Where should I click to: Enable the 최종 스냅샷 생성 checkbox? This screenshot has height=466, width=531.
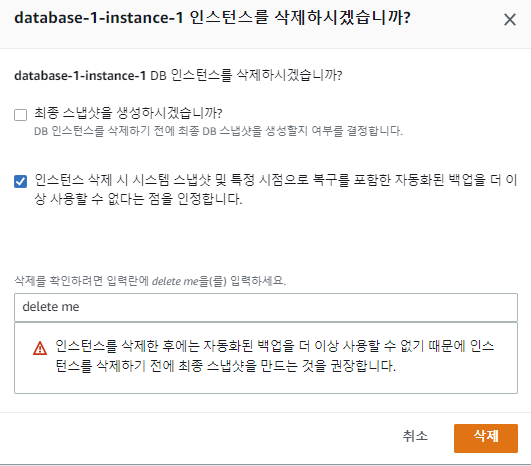[21, 115]
